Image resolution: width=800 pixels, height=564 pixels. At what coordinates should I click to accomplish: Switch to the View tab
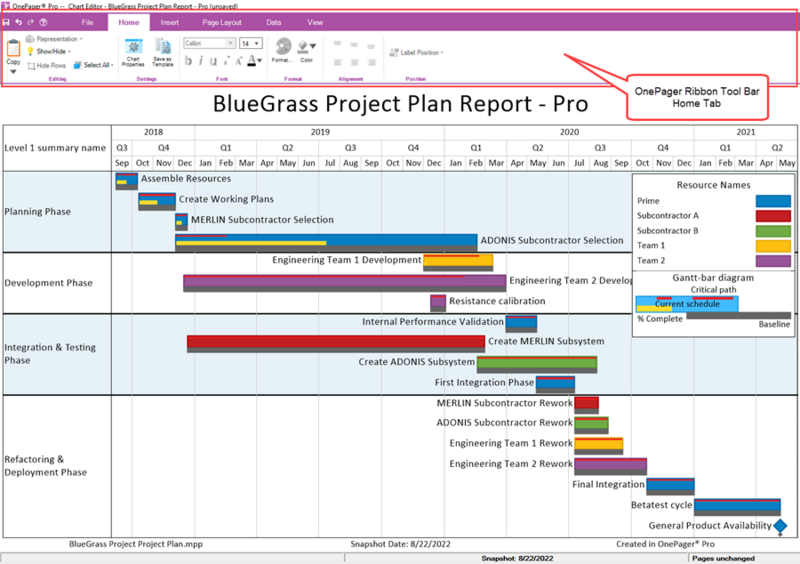315,22
